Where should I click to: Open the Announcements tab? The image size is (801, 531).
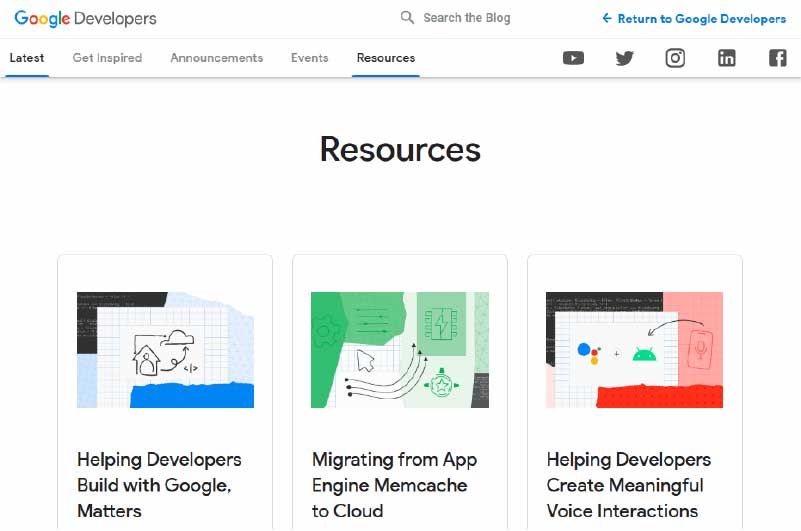coord(217,58)
